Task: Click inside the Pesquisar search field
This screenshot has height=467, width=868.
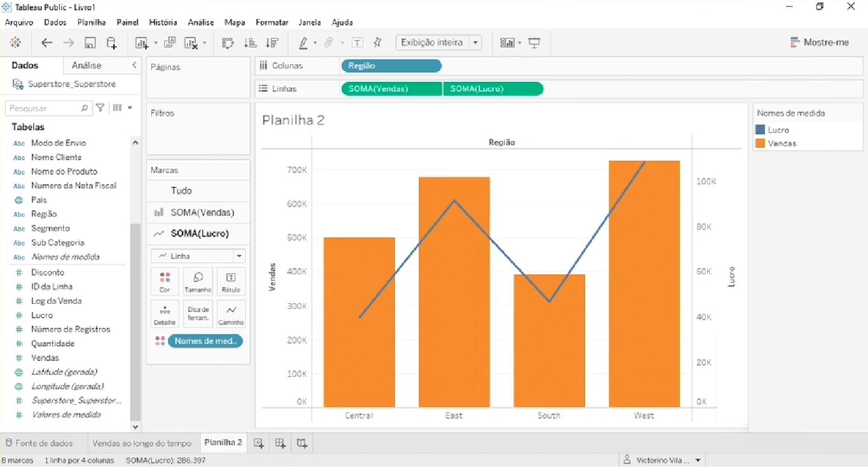Action: 45,108
